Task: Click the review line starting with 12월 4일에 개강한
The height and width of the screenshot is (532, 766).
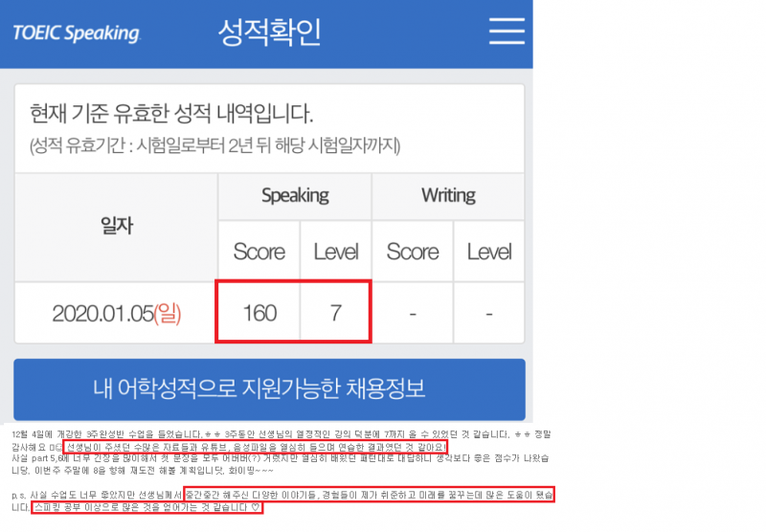Action: click(282, 434)
